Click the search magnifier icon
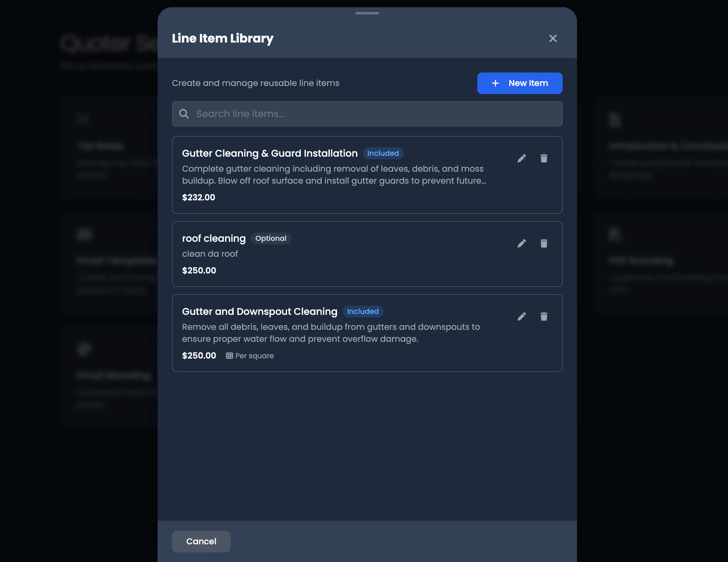This screenshot has height=562, width=728. [x=184, y=114]
